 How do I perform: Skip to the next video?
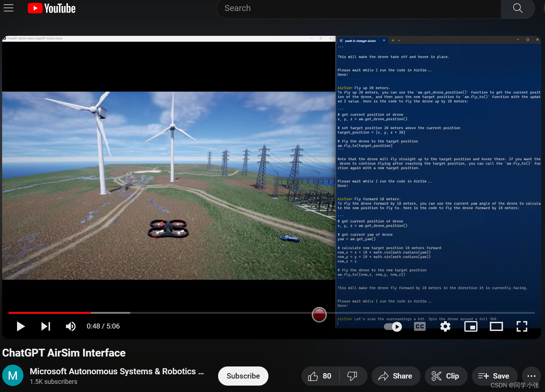pos(46,326)
